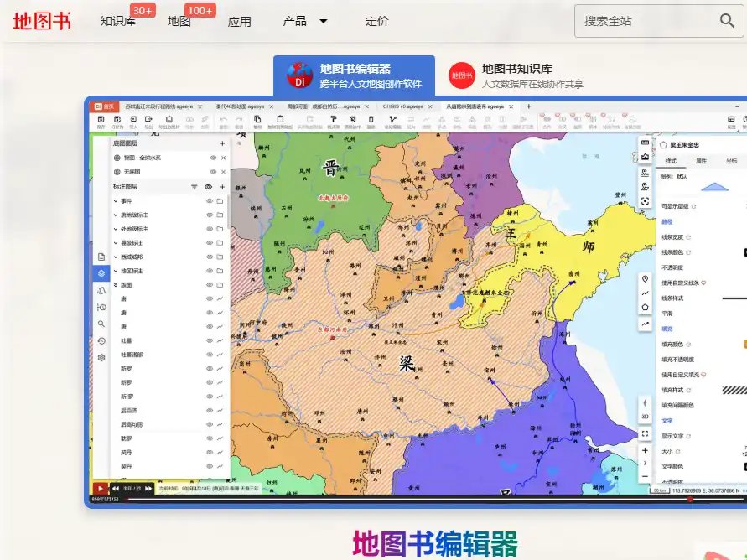
Task: Open the 知识库 navigation link
Action: [x=117, y=21]
